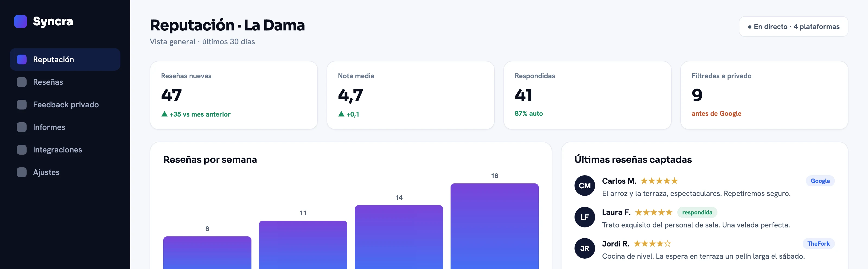868x269 pixels.
Task: Select the bar labeled 11
Action: 303,245
